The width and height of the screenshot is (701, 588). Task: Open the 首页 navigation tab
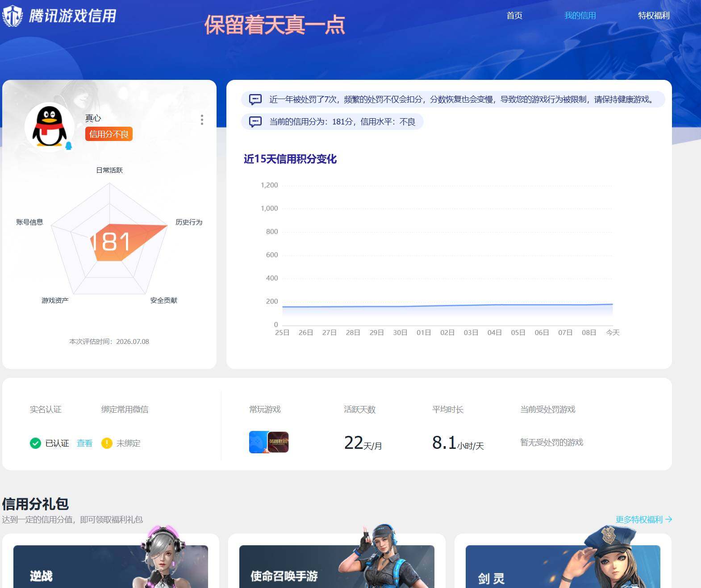click(514, 16)
